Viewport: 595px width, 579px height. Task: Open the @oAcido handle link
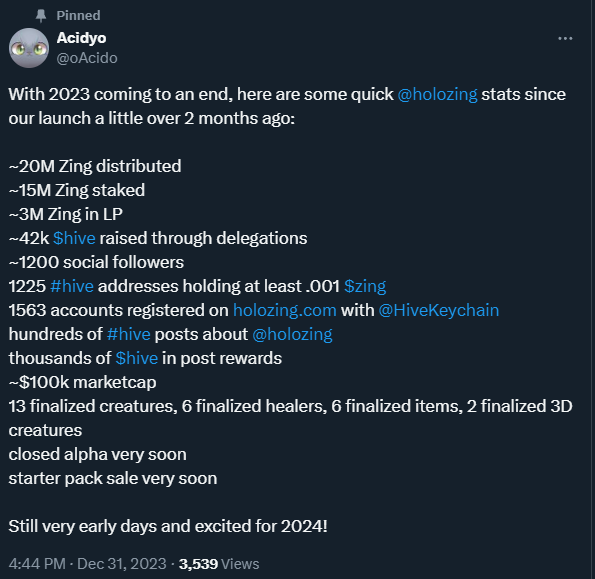point(87,58)
